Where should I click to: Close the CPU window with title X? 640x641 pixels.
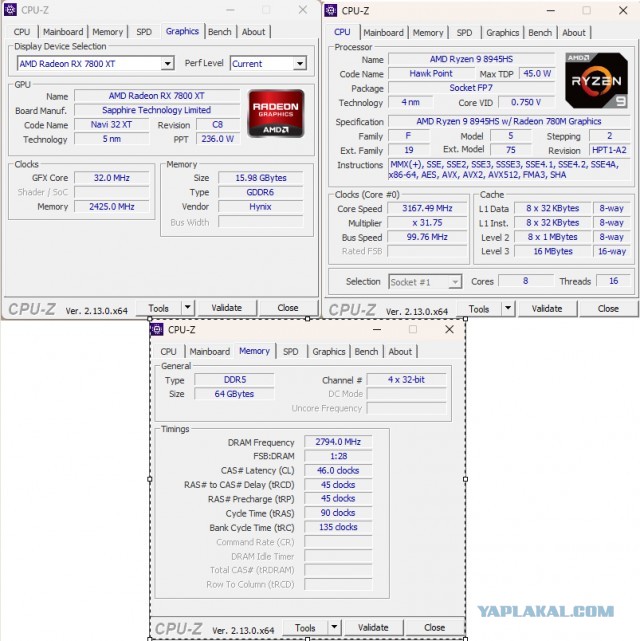(623, 10)
